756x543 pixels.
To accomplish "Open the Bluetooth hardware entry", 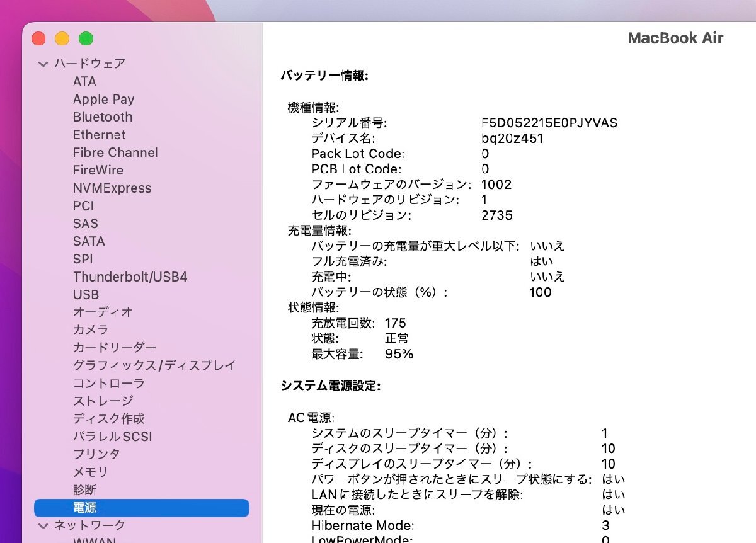I will (103, 117).
